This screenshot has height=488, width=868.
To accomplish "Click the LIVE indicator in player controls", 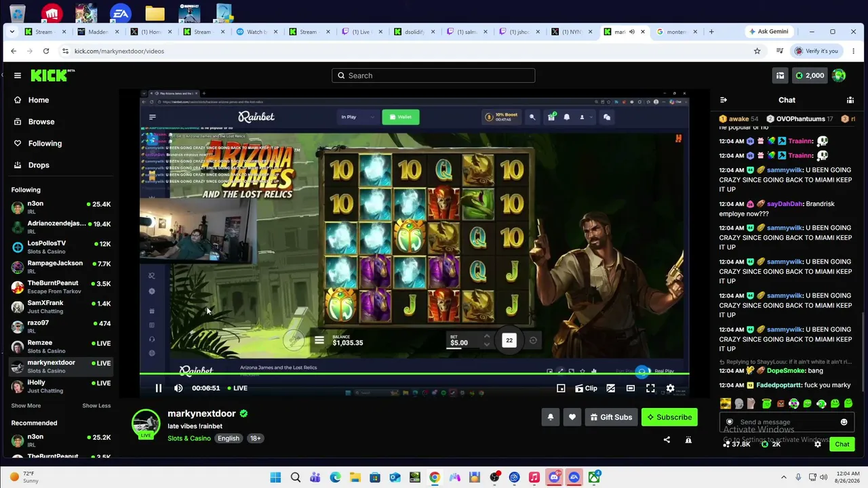I will tap(237, 388).
